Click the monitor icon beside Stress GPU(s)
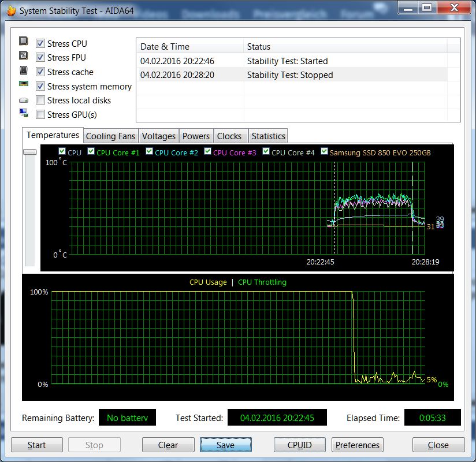Image resolution: width=476 pixels, height=462 pixels. coord(24,113)
